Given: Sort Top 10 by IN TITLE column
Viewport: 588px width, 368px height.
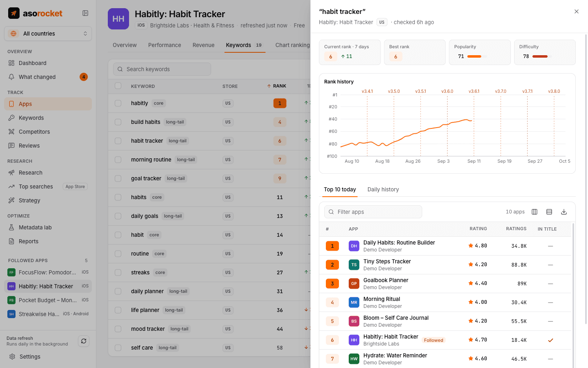Looking at the screenshot, I should pyautogui.click(x=547, y=229).
